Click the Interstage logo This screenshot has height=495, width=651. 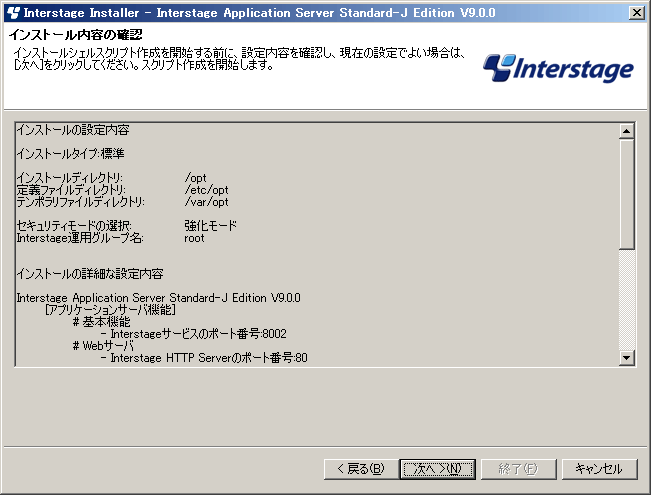[x=558, y=68]
